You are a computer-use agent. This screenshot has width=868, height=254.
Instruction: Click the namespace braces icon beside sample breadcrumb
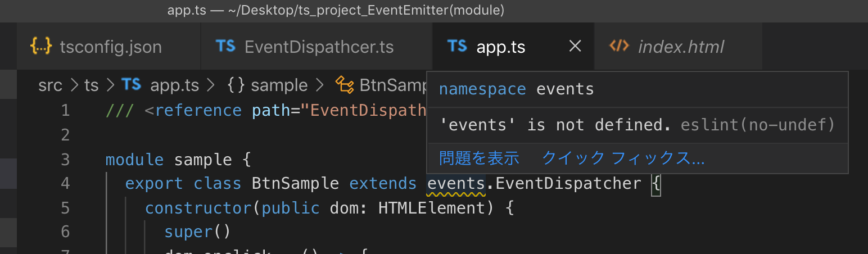(236, 85)
